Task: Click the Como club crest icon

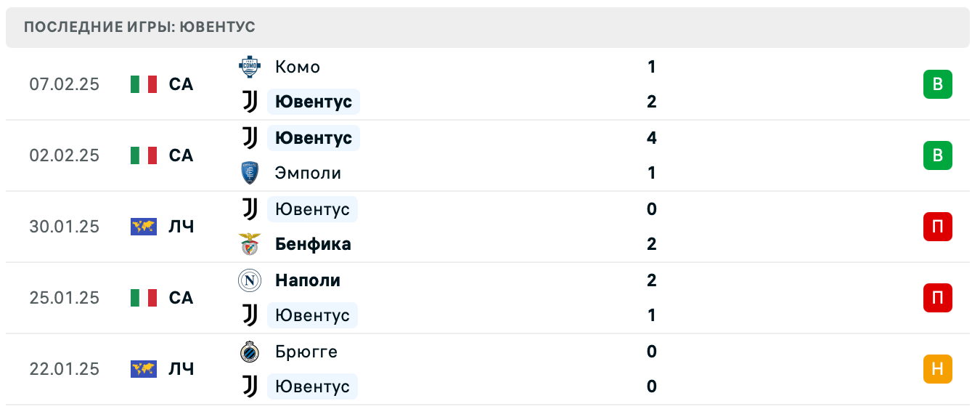Action: point(250,67)
